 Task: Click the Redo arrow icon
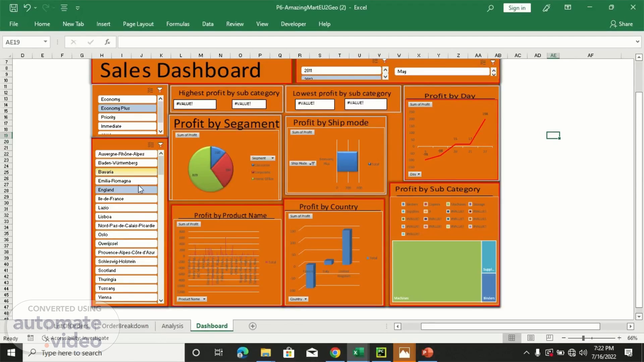coord(46,7)
